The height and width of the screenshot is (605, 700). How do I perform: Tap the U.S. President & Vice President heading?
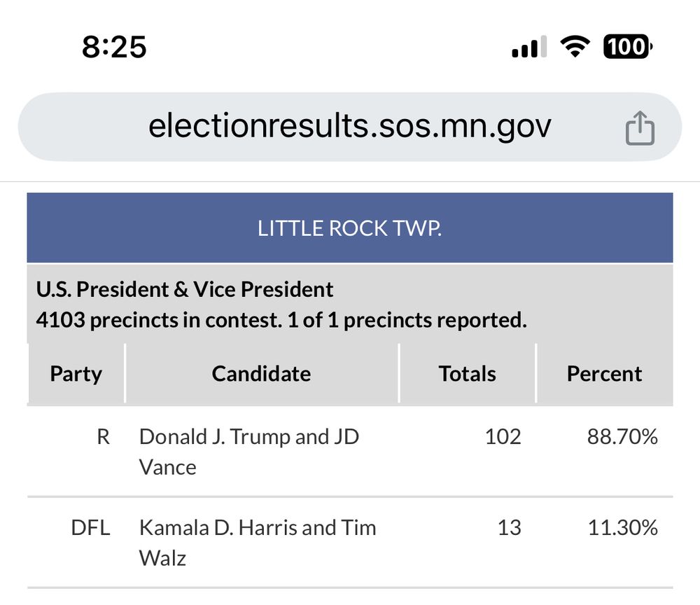point(185,289)
